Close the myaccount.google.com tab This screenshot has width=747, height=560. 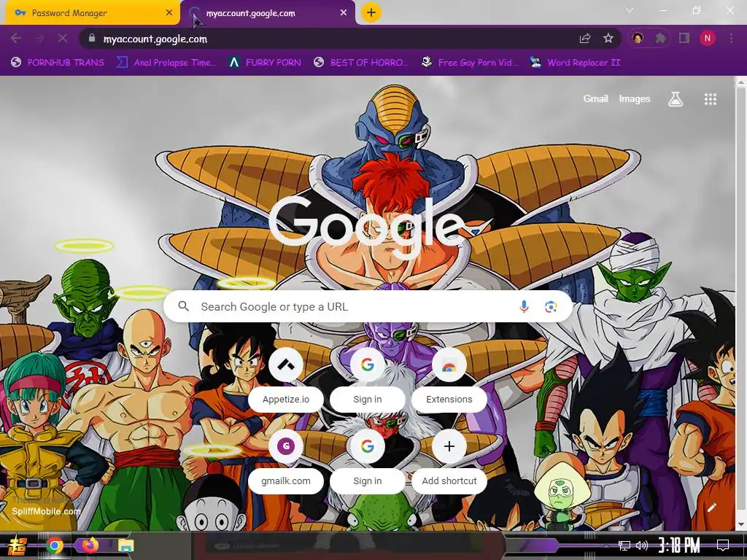344,13
